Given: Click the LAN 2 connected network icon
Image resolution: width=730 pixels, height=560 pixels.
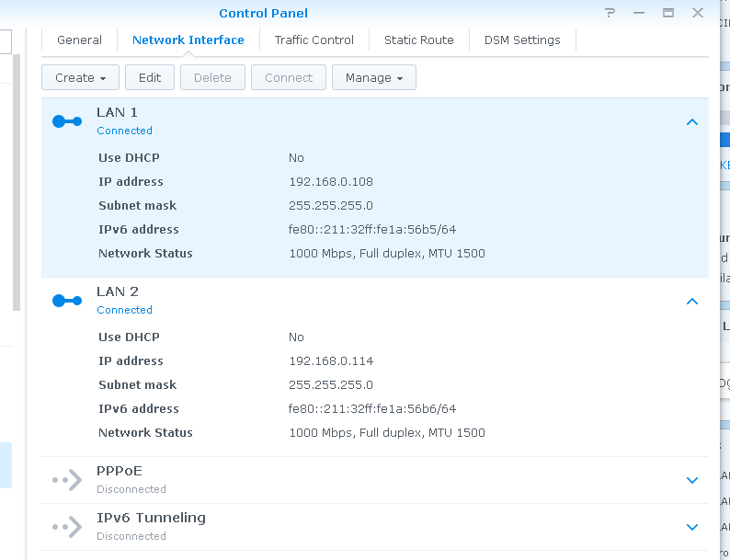Looking at the screenshot, I should (67, 301).
